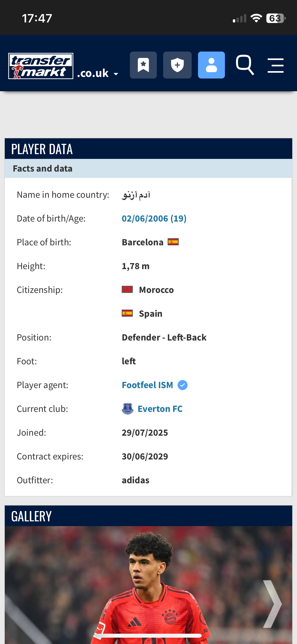
Task: Tap the Everton club crest icon
Action: pos(128,409)
